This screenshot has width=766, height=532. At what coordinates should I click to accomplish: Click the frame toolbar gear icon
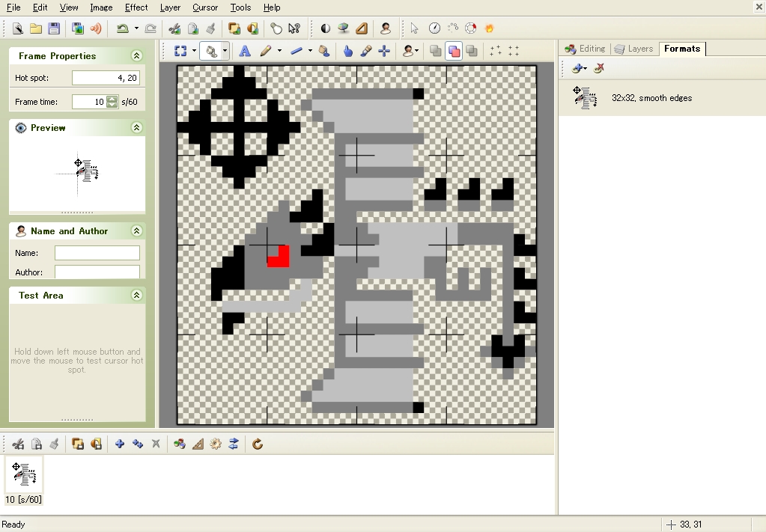click(x=216, y=444)
